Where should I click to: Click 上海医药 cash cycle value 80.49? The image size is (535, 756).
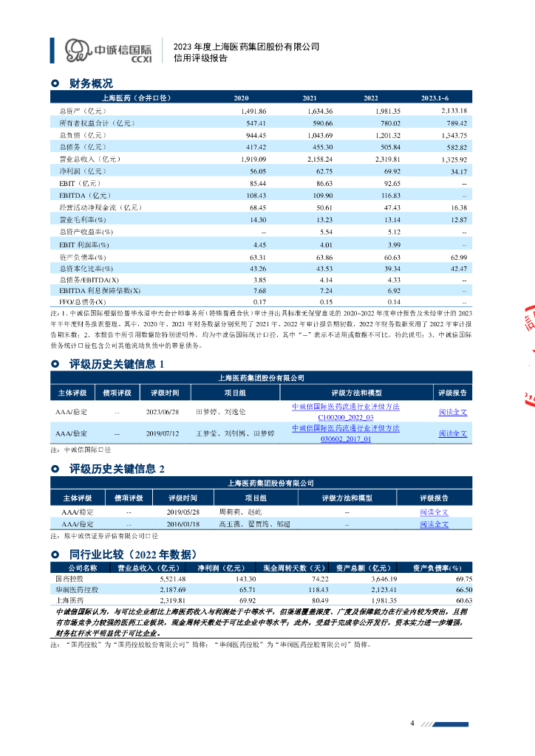click(x=320, y=601)
